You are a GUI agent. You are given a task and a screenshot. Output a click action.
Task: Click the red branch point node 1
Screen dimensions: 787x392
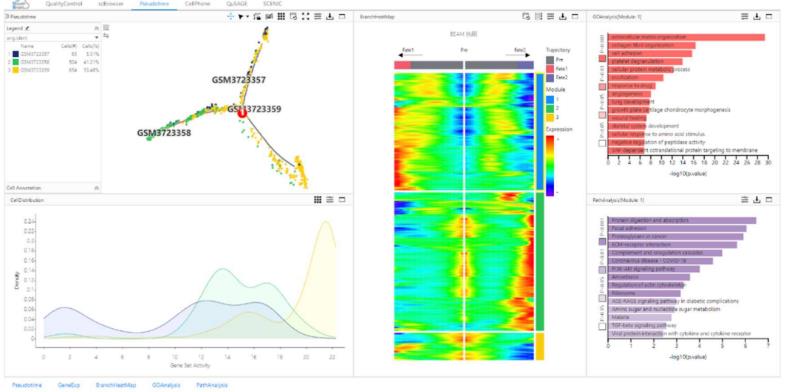pyautogui.click(x=242, y=113)
